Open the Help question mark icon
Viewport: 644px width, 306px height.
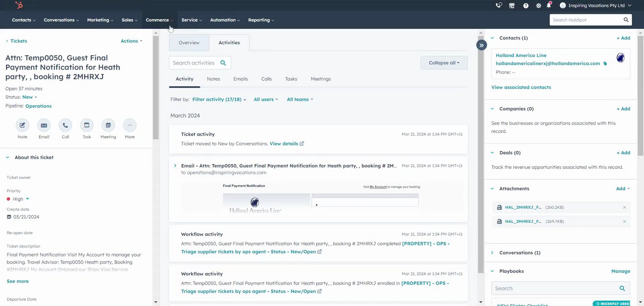tap(526, 6)
